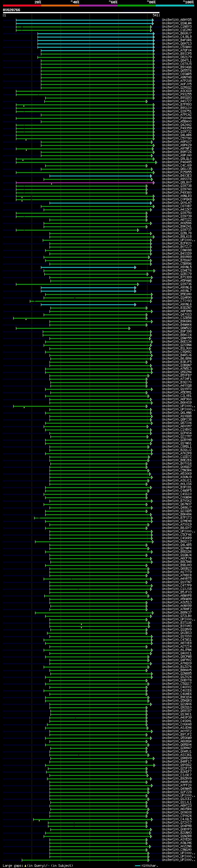Viewport: 197px width, 868px height.
Task: Select the UniRef100_A9NTH8 label
Action: [x=177, y=78]
